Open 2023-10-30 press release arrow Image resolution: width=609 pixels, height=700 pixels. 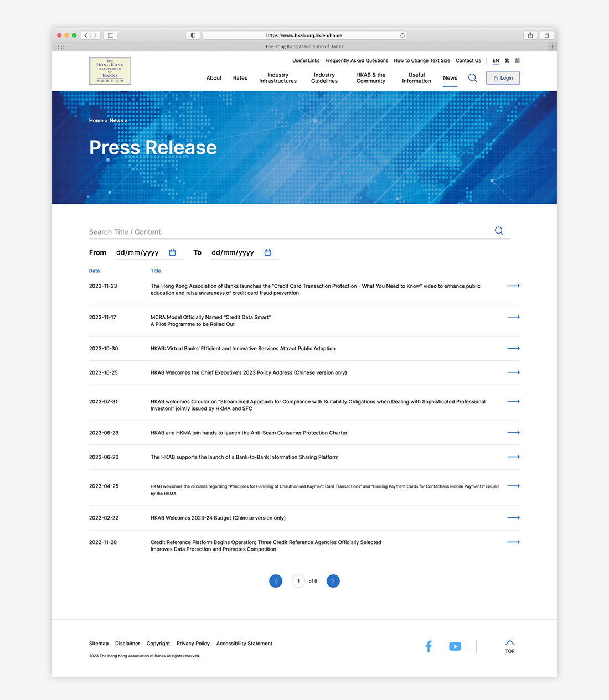click(513, 348)
